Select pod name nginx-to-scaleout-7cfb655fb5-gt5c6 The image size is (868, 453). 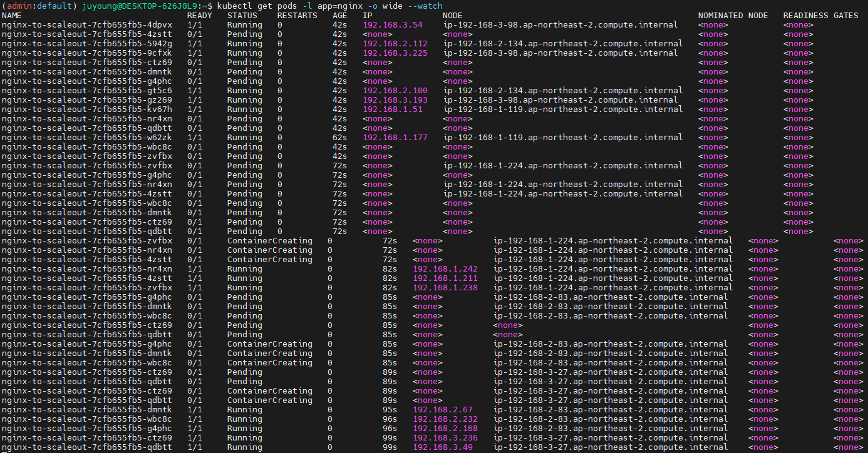click(87, 91)
